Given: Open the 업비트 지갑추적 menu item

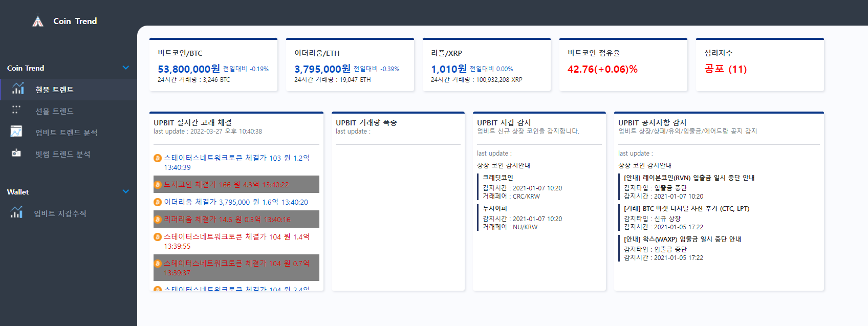Looking at the screenshot, I should pos(69,213).
